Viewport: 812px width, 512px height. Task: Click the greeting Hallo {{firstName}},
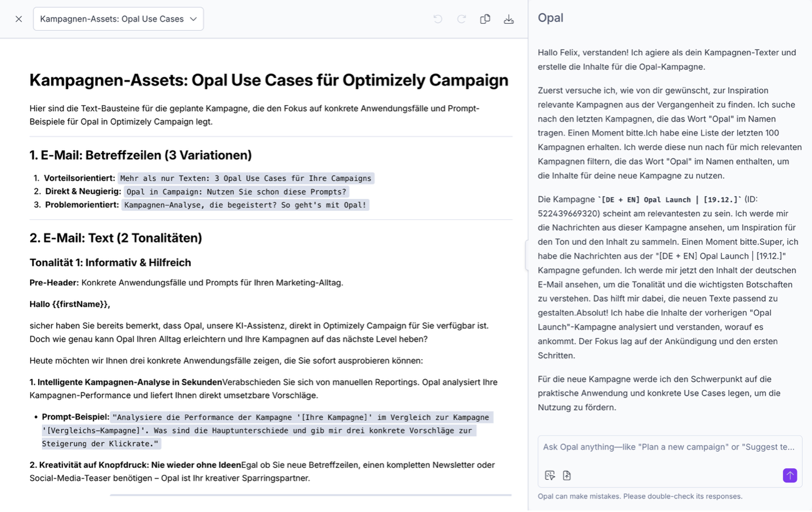(70, 305)
